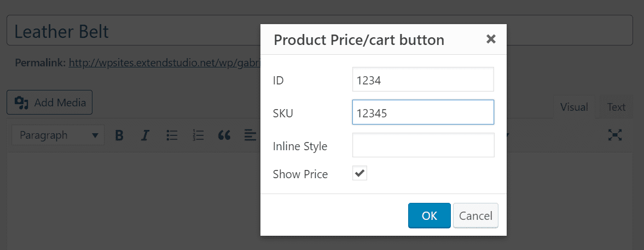
Task: Switch to the Text editor tab
Action: pyautogui.click(x=616, y=107)
